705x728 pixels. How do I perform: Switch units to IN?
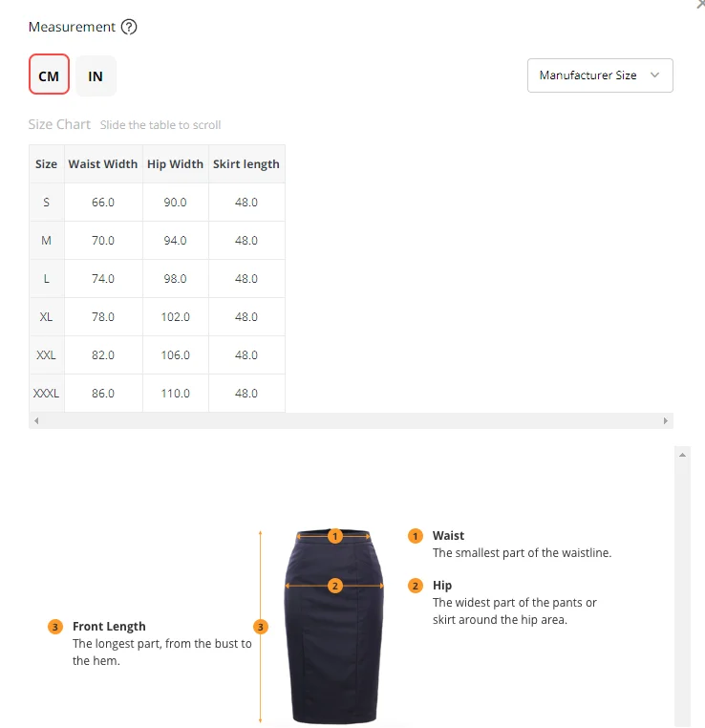tap(96, 76)
